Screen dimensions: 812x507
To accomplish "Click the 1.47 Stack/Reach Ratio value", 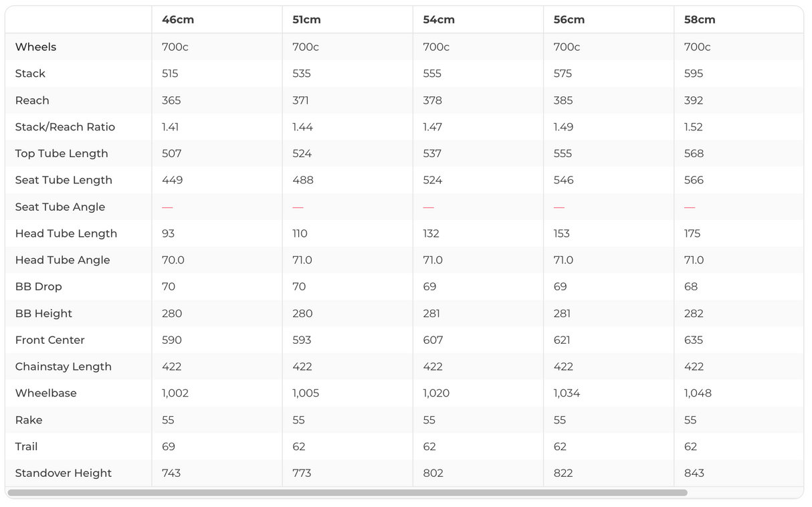I will pos(434,127).
